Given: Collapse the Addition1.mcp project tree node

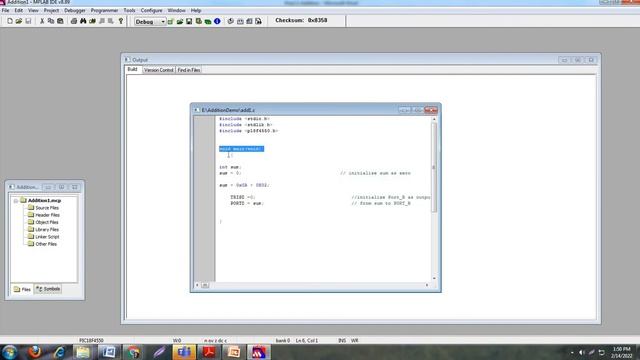Looking at the screenshot, I should click(16, 201).
